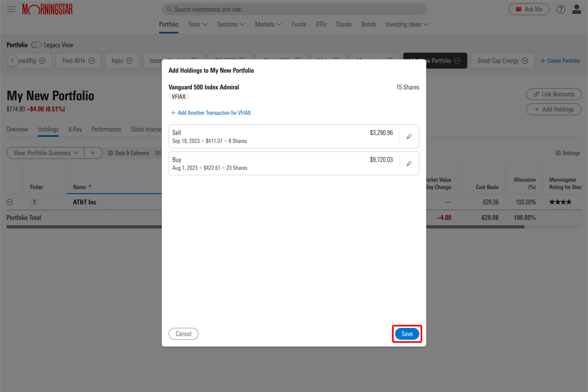Open row options for AT&T Inc
This screenshot has height=392, width=588.
tap(10, 202)
